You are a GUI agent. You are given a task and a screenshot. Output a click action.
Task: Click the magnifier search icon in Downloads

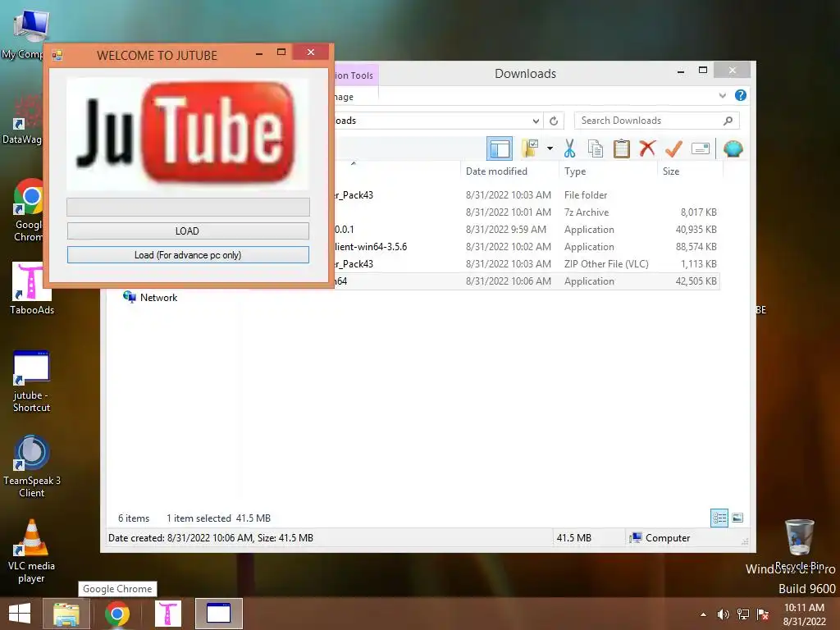click(x=728, y=121)
